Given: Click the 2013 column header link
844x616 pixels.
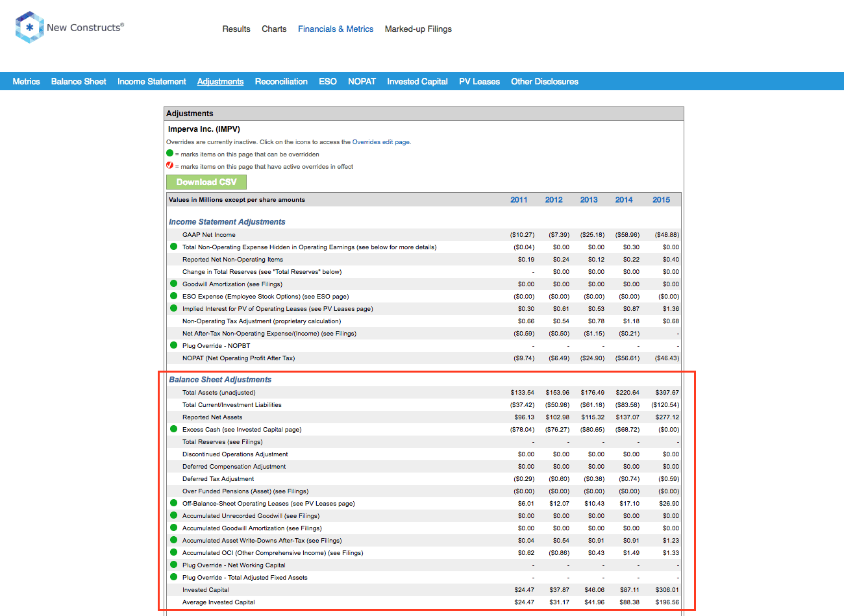Looking at the screenshot, I should tap(589, 199).
